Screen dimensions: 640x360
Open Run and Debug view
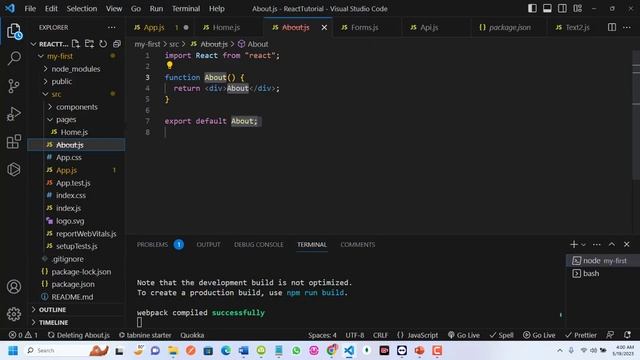click(14, 114)
